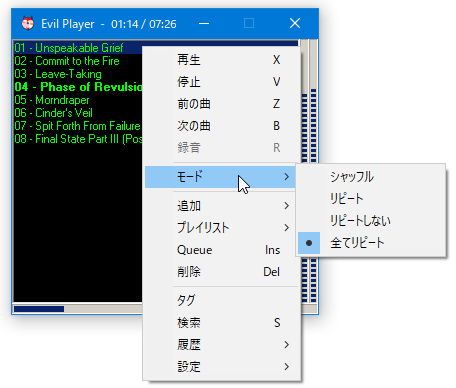Select track 02 - Commit to the Fire

[x=78, y=61]
